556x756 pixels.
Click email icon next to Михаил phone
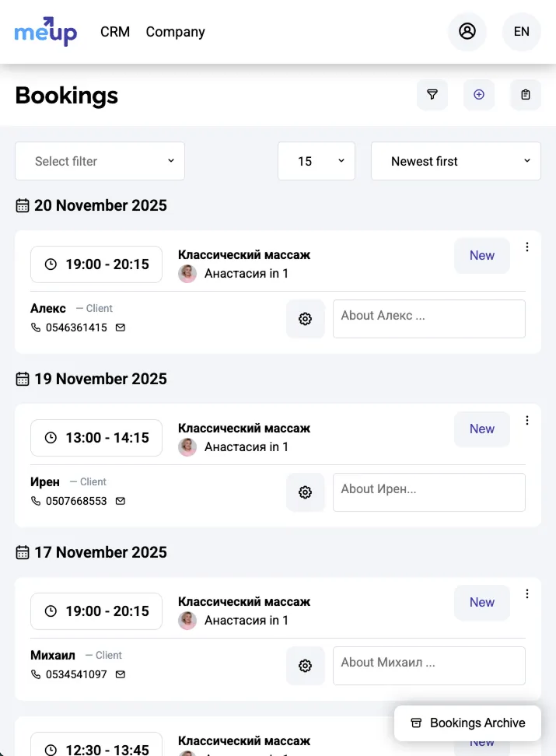coord(121,675)
